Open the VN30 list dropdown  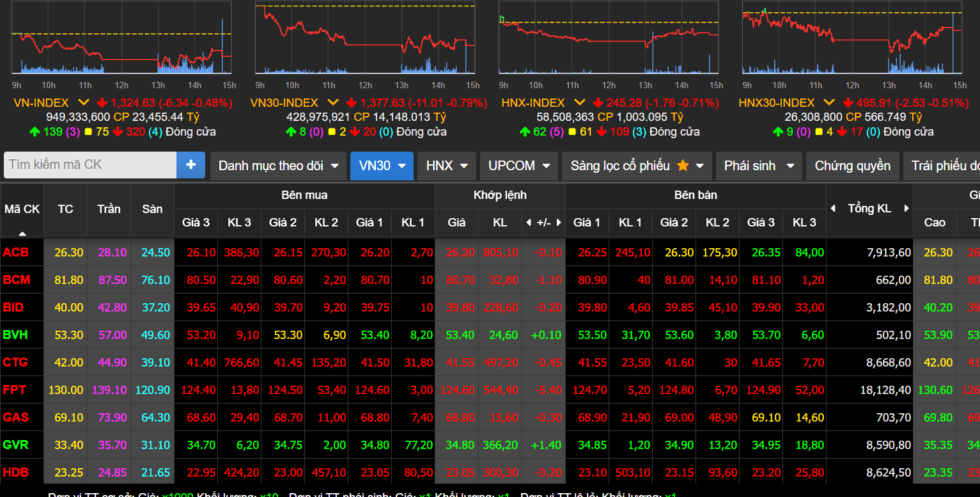click(x=382, y=166)
